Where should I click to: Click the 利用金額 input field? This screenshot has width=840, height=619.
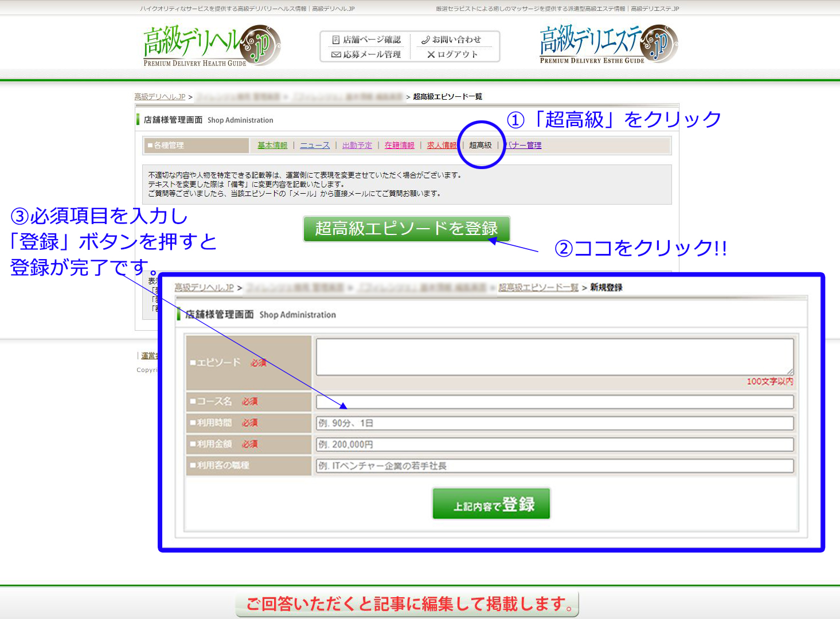click(x=554, y=444)
